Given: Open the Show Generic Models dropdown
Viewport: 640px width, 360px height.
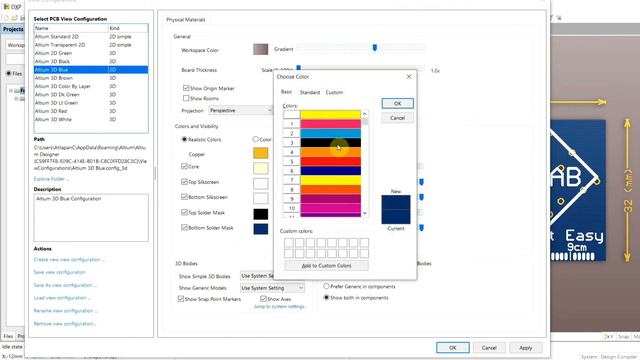Looking at the screenshot, I should click(272, 288).
